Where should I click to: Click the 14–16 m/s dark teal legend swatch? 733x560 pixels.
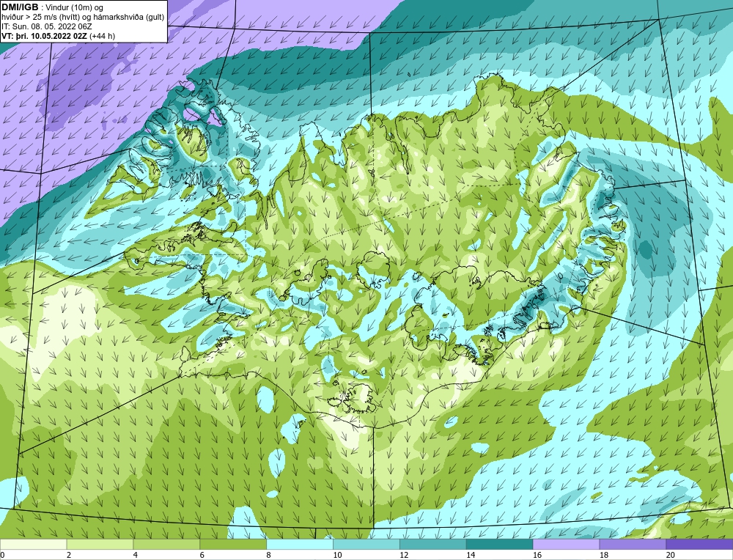coord(500,544)
